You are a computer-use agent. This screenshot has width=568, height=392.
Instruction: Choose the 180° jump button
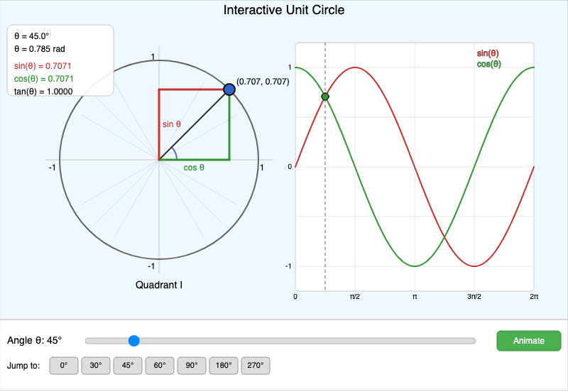224,365
